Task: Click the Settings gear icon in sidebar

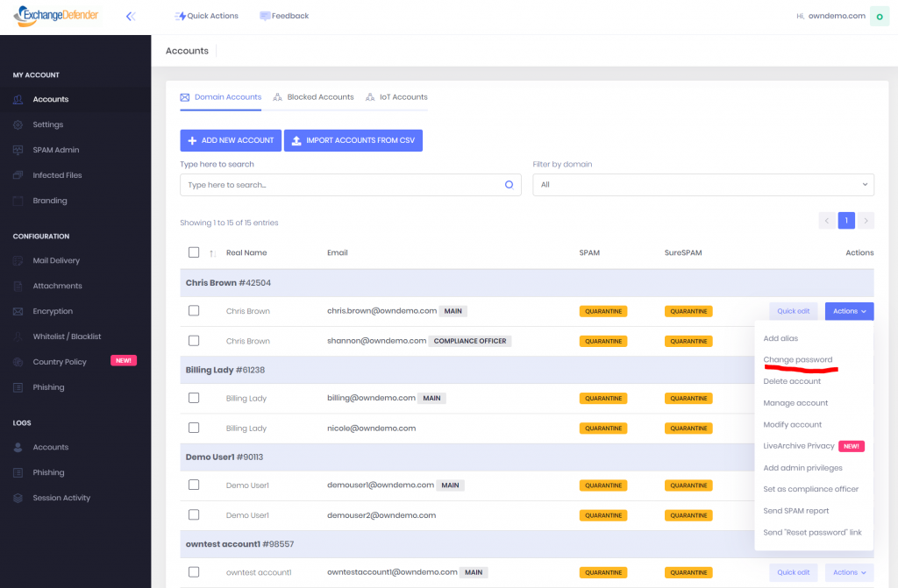Action: click(x=18, y=124)
